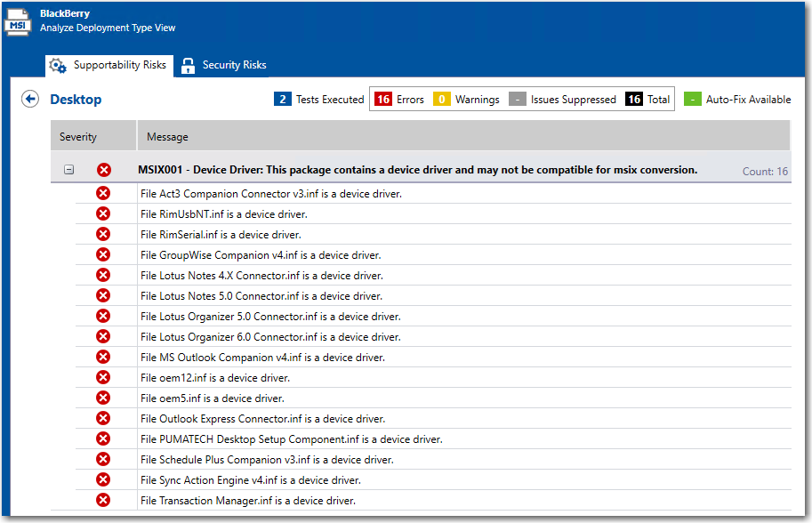This screenshot has height=523, width=812.
Task: Collapse the MSIX001 Device Driver group
Action: click(69, 170)
